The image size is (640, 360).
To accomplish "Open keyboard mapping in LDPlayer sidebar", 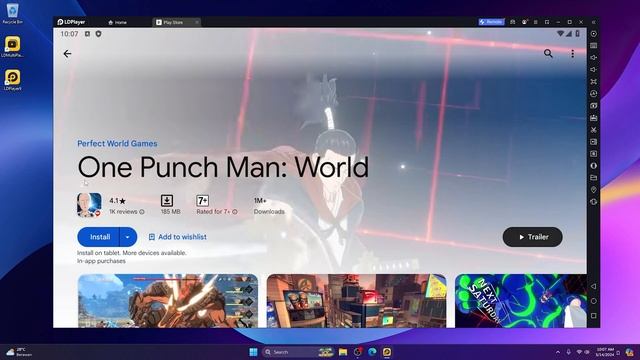I will click(x=593, y=46).
